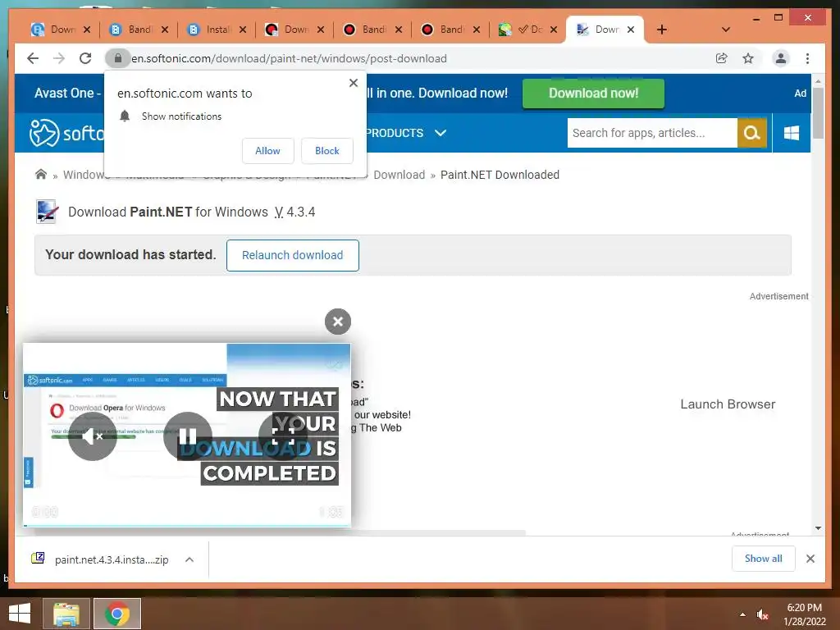The width and height of the screenshot is (840, 630).
Task: Click the muted volume tray icon
Action: [762, 614]
